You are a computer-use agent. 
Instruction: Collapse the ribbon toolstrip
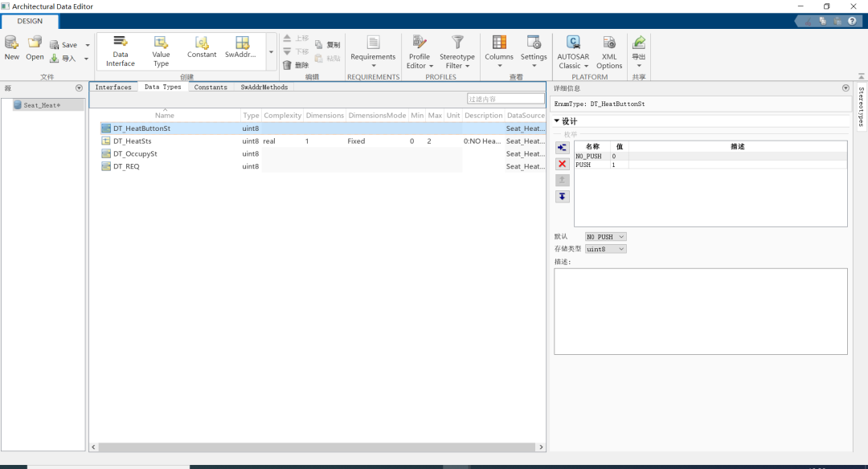[862, 76]
